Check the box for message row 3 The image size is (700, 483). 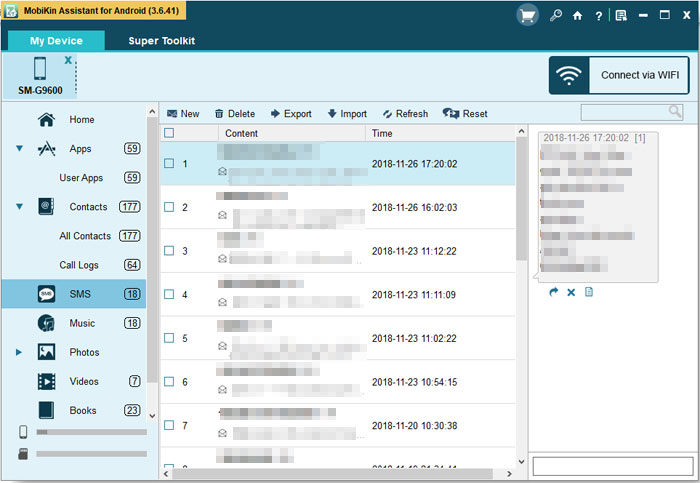(169, 251)
